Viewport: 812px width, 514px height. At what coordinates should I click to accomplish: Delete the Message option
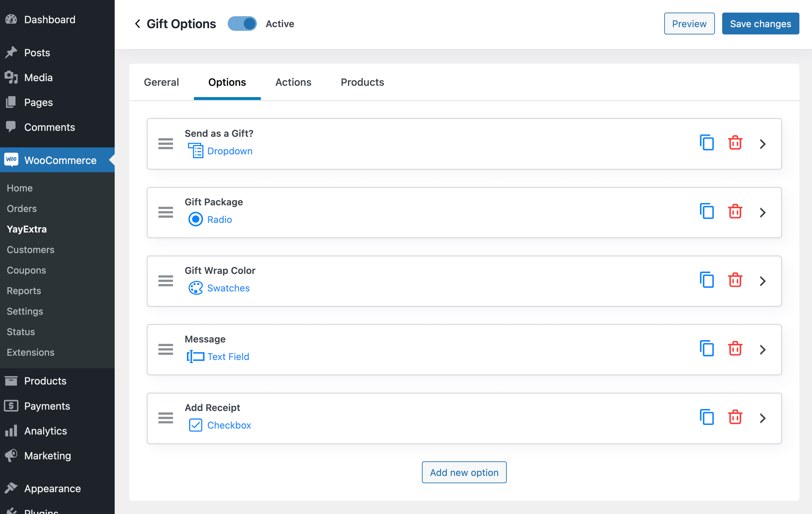(x=735, y=348)
